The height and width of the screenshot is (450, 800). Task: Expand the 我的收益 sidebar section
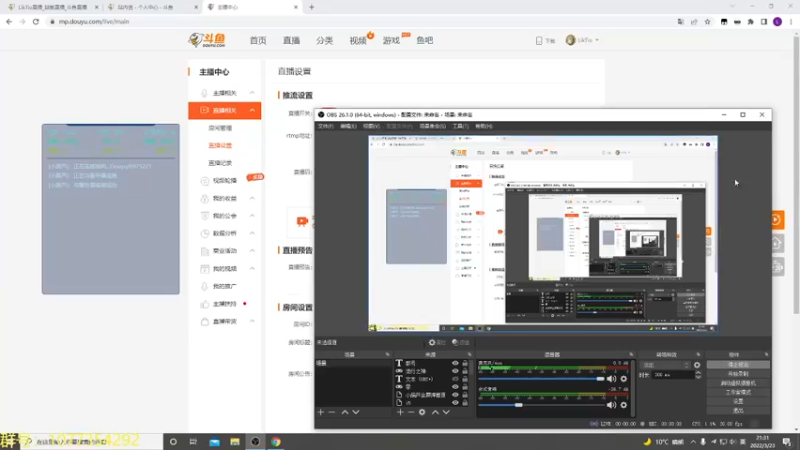click(x=252, y=198)
